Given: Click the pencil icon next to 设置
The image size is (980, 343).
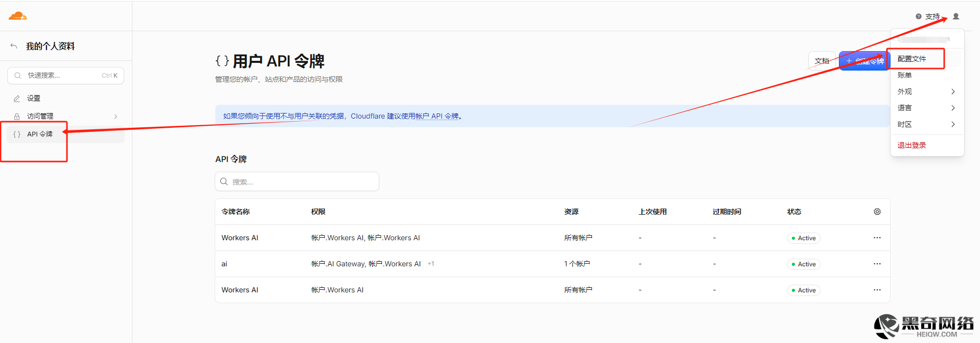Looking at the screenshot, I should tap(17, 98).
